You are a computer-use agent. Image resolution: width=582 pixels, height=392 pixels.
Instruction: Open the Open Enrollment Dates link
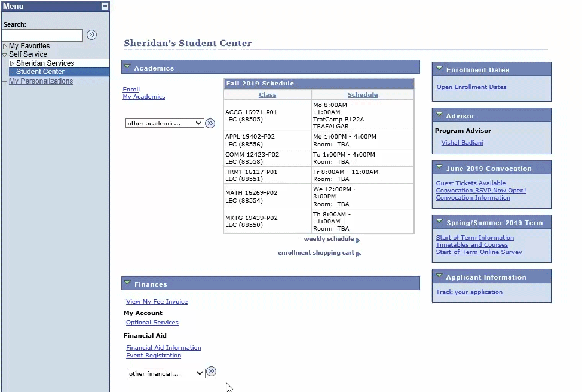pyautogui.click(x=471, y=87)
